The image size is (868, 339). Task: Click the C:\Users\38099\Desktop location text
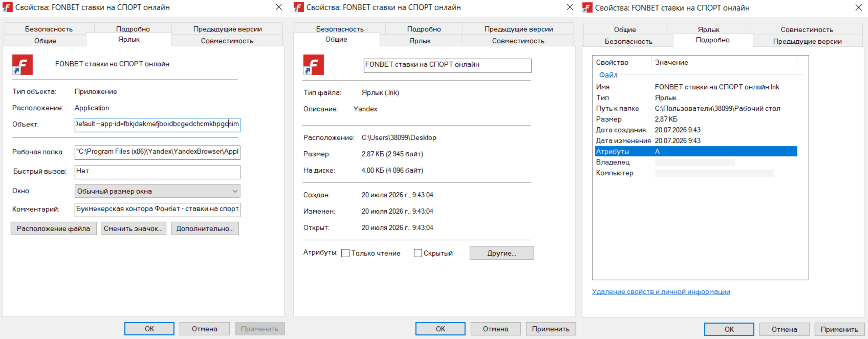pos(399,138)
